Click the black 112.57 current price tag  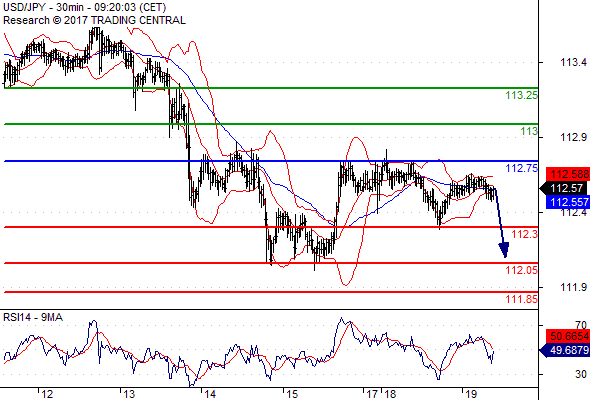(x=565, y=188)
